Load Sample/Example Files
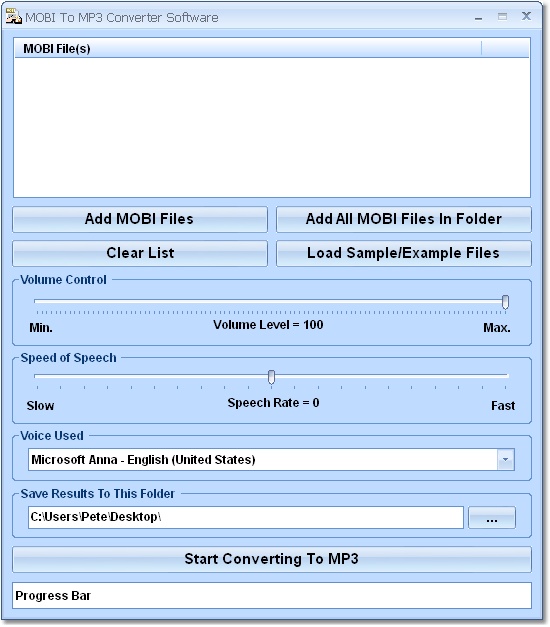Viewport: 550px width, 627px height. (404, 253)
